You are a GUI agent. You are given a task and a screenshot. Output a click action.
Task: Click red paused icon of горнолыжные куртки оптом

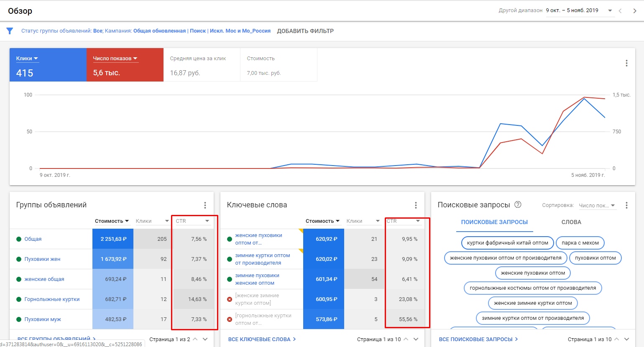(x=230, y=319)
